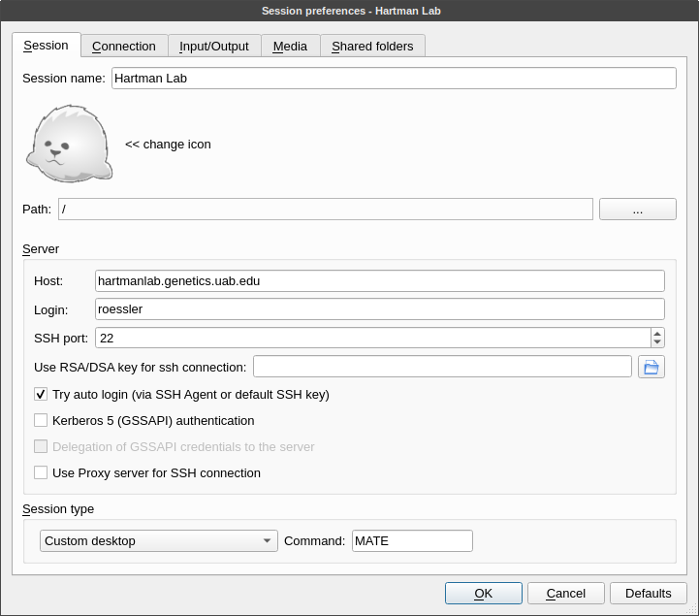Screen dimensions: 699x616
Task: Click the seal session icon image
Action: [70, 144]
